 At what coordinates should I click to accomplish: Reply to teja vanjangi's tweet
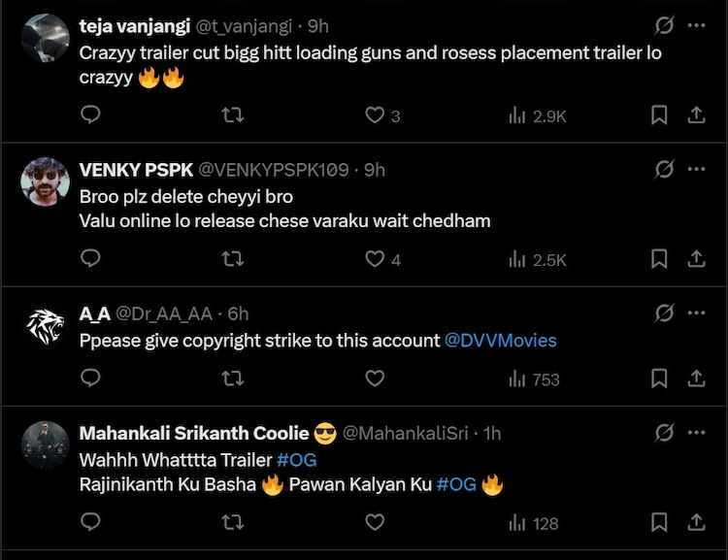pos(90,115)
